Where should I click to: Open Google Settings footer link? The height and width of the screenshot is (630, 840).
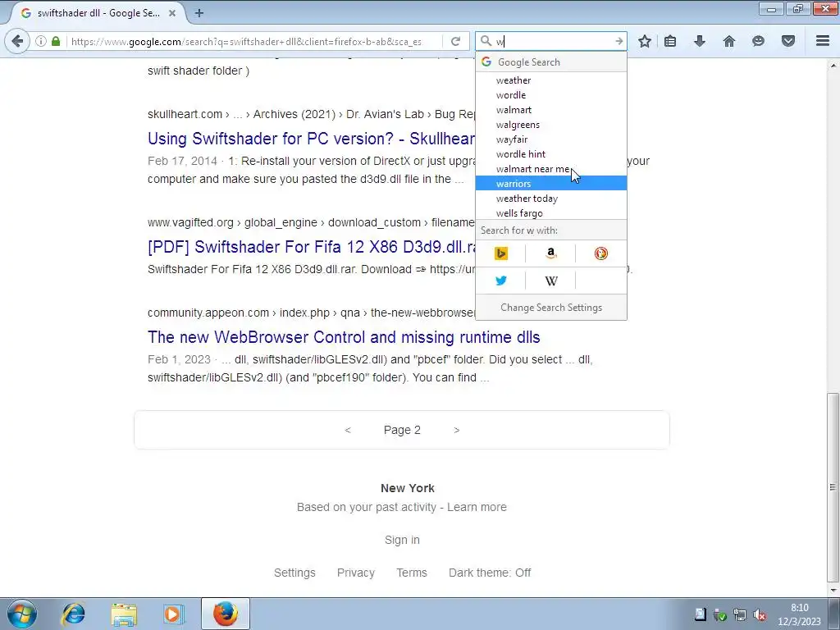click(x=294, y=573)
